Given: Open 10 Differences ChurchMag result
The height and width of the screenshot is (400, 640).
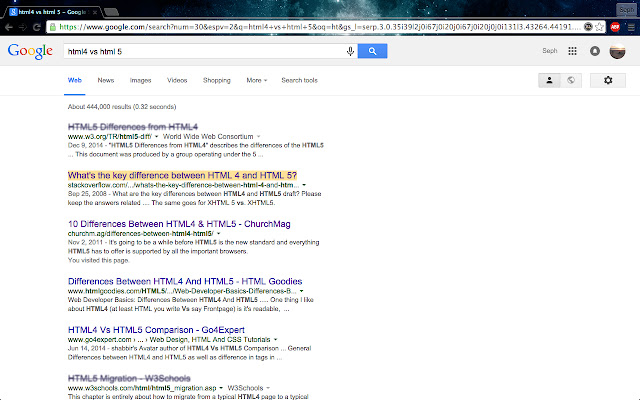Looking at the screenshot, I should click(x=179, y=224).
